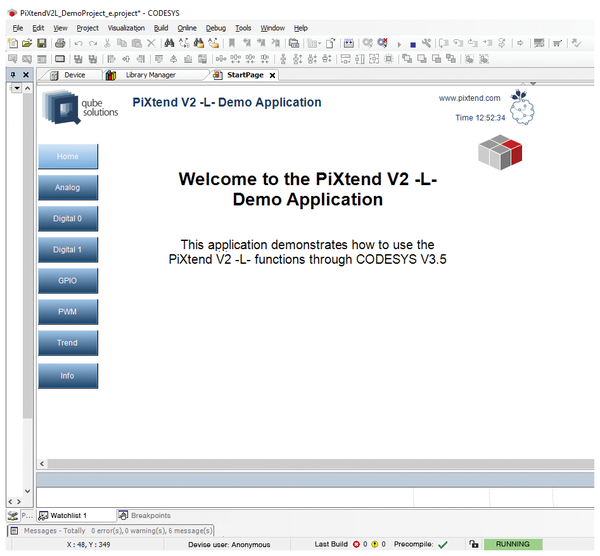The width and height of the screenshot is (600, 556).
Task: Click the Find binoculars icon
Action: coord(167,44)
